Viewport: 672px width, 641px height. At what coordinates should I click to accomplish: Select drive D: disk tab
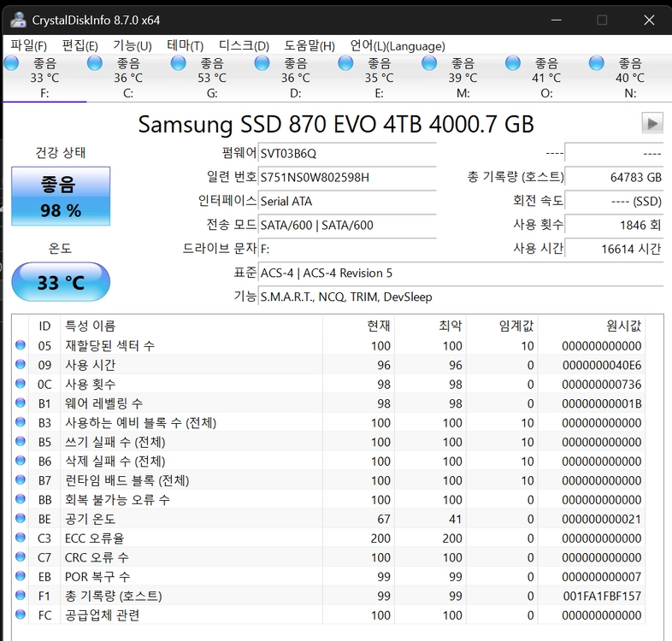(x=295, y=78)
